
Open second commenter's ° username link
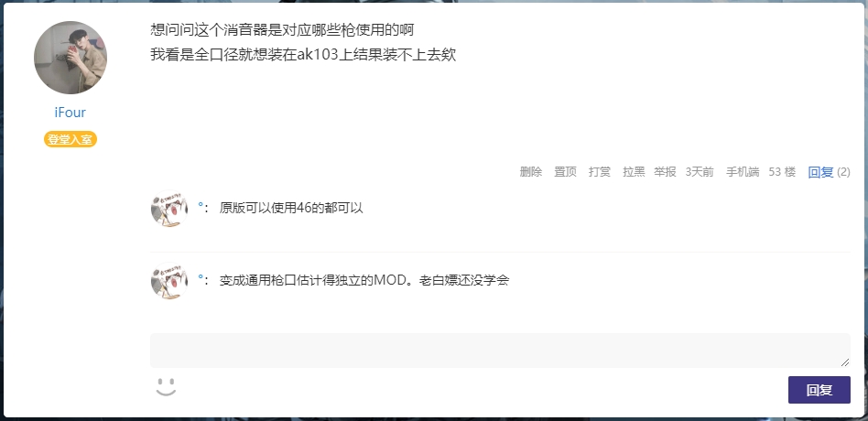(x=201, y=277)
